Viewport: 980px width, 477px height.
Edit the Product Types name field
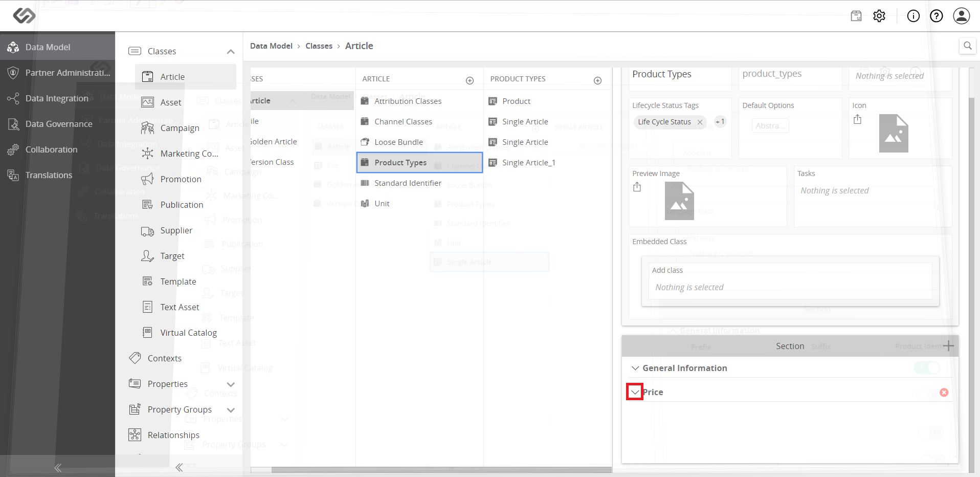point(680,74)
